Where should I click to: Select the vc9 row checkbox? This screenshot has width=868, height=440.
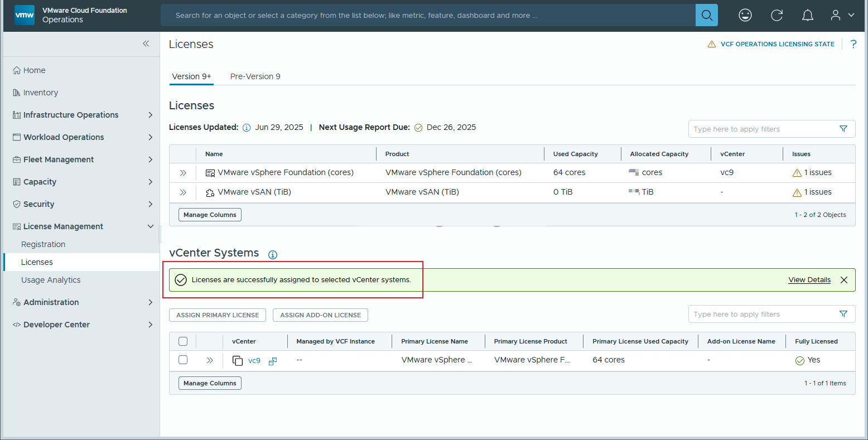pyautogui.click(x=183, y=360)
